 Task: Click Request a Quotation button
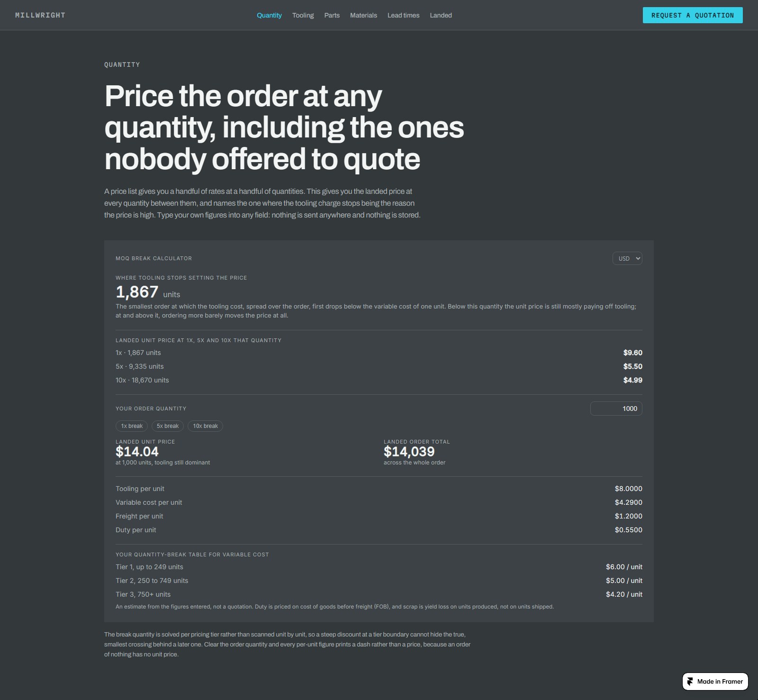693,15
